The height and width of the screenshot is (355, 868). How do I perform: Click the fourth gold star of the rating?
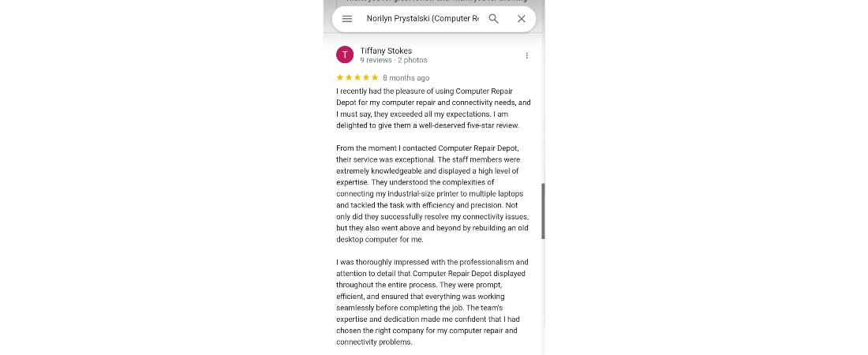coord(366,77)
